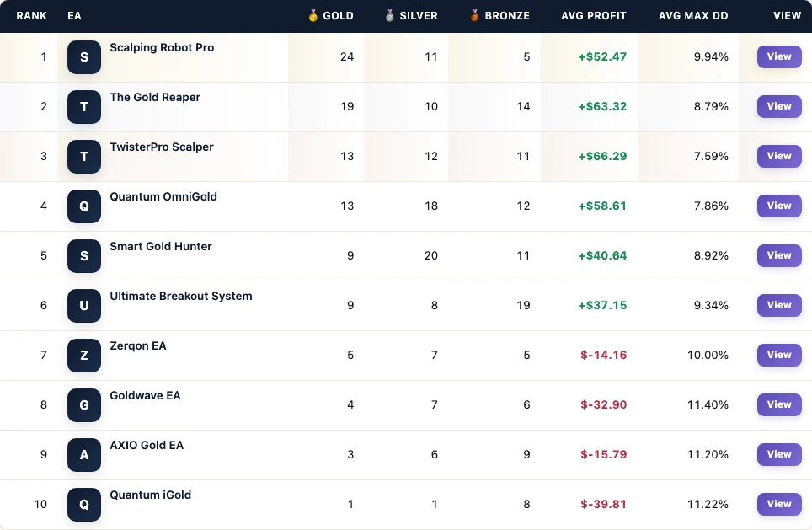Select the Quantum iGold name

(x=150, y=495)
